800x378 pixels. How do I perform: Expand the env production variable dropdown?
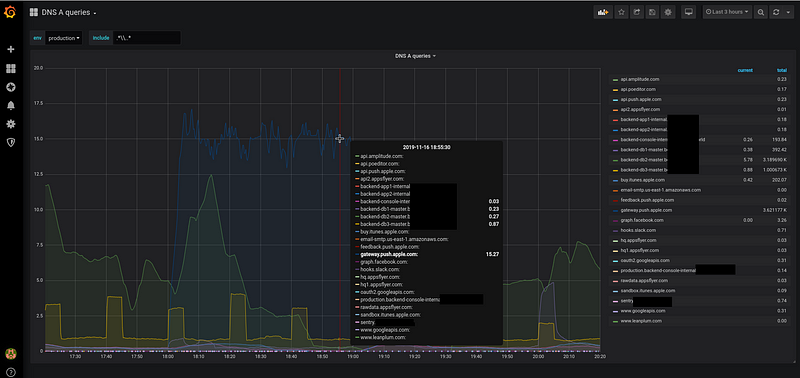[x=64, y=38]
